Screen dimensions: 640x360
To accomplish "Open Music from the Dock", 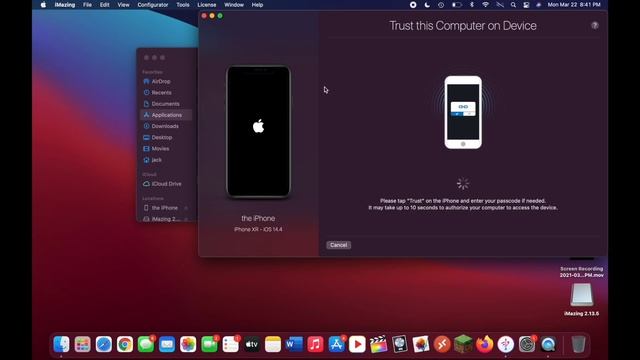I will [x=315, y=344].
